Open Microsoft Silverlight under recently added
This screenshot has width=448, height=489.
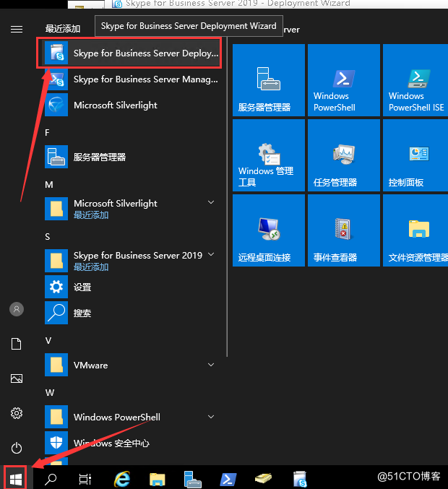(x=132, y=105)
